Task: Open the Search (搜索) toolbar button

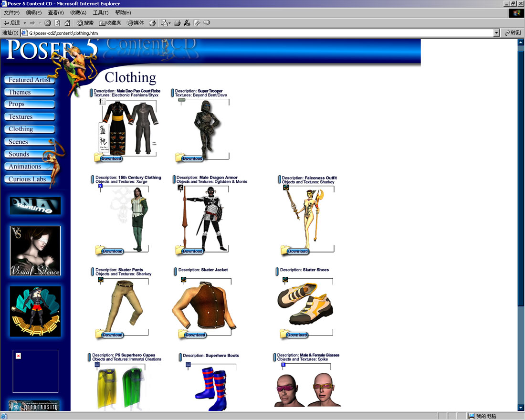Action: [85, 23]
